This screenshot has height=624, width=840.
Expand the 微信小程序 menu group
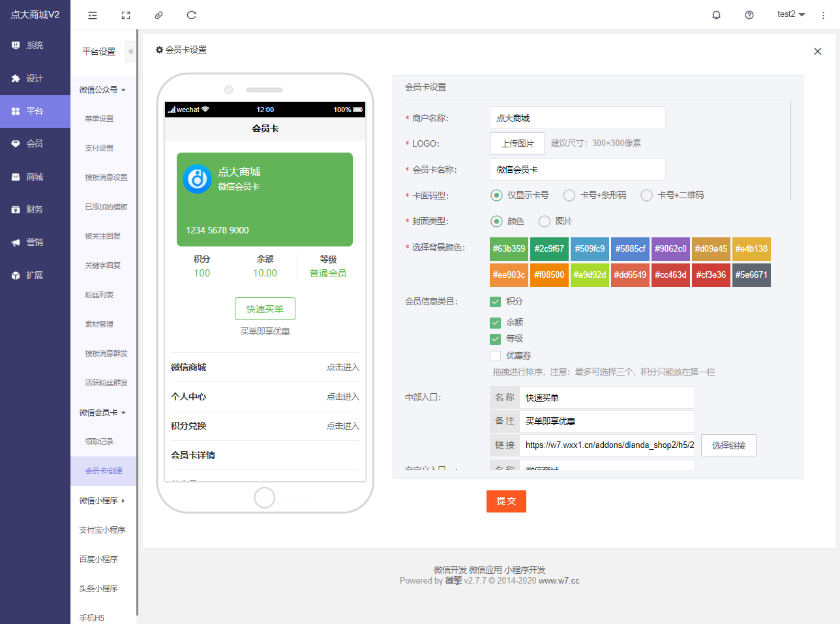coord(103,500)
